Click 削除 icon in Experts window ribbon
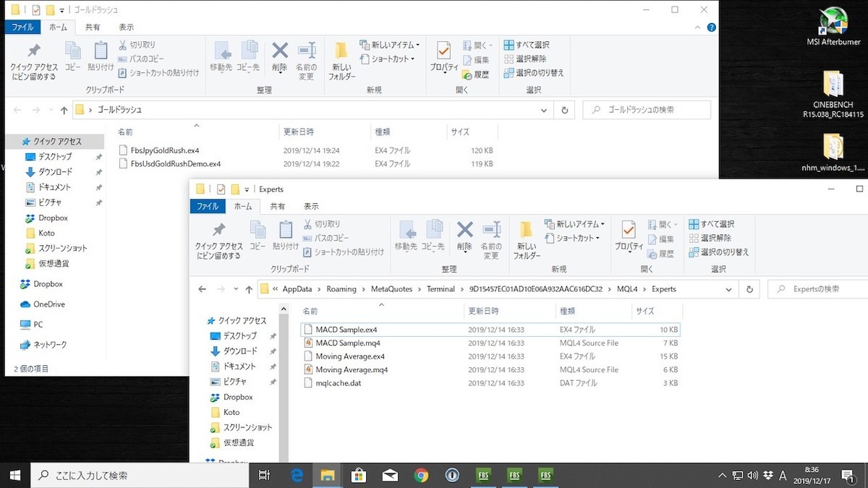The image size is (868, 488). (465, 236)
